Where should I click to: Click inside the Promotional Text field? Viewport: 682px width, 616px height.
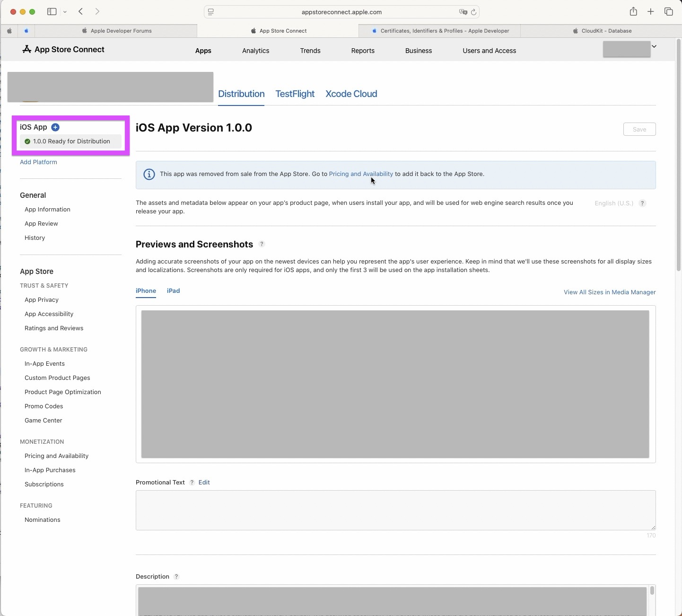[x=395, y=510]
